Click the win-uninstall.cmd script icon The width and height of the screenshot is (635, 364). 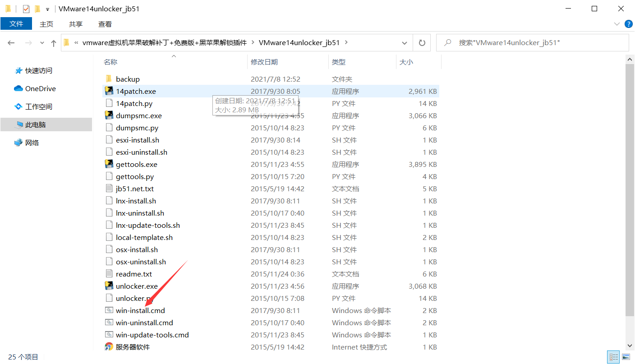pyautogui.click(x=109, y=323)
